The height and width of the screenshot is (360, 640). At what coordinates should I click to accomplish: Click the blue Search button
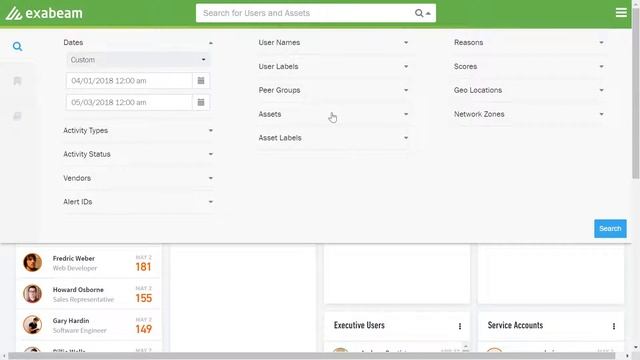(x=610, y=229)
